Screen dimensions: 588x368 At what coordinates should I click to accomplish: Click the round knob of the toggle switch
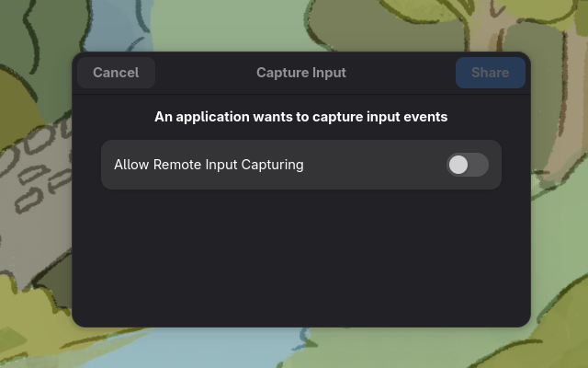click(x=458, y=165)
